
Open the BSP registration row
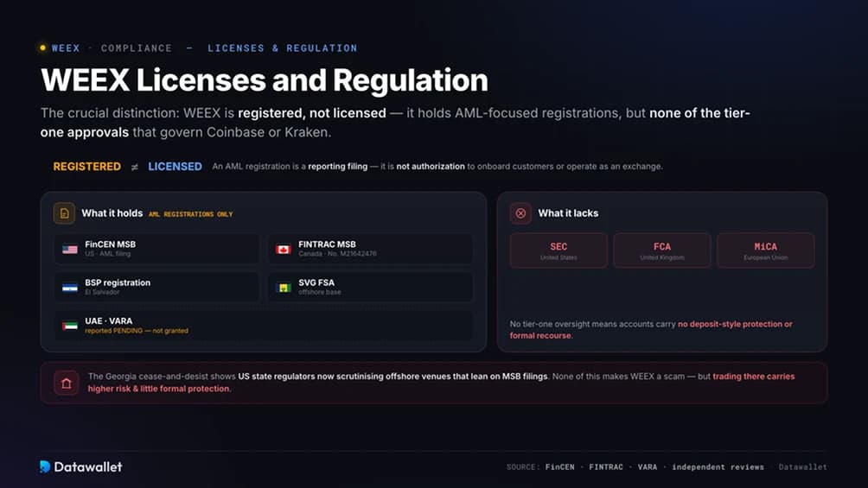point(156,287)
